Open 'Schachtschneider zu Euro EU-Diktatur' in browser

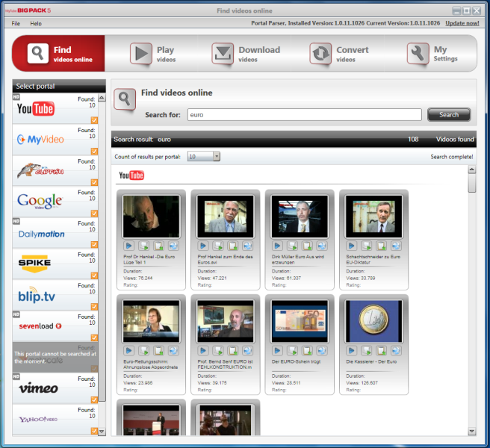coord(396,246)
